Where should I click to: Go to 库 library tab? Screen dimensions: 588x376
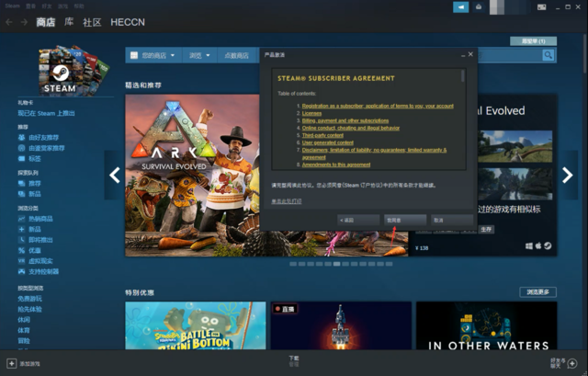coord(69,22)
